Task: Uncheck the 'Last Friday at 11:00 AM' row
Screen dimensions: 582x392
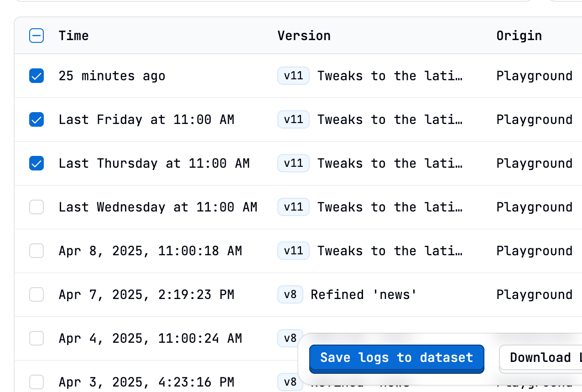Action: click(36, 119)
